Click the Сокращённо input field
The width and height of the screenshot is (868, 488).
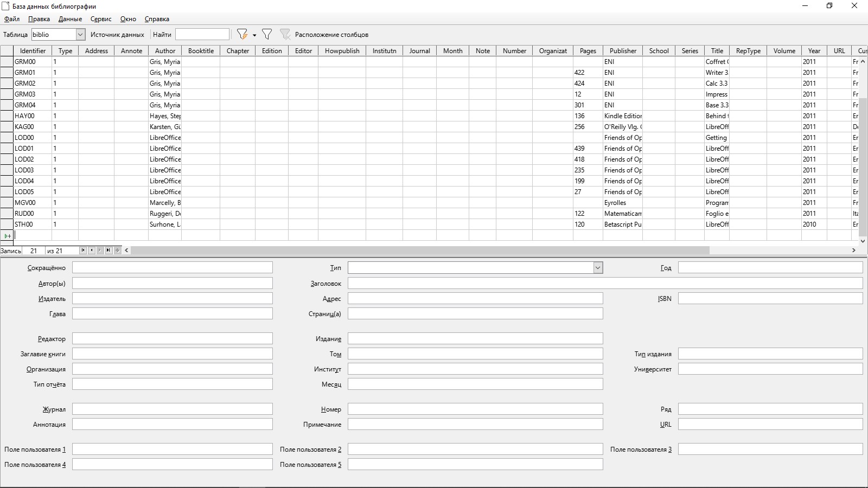point(173,268)
